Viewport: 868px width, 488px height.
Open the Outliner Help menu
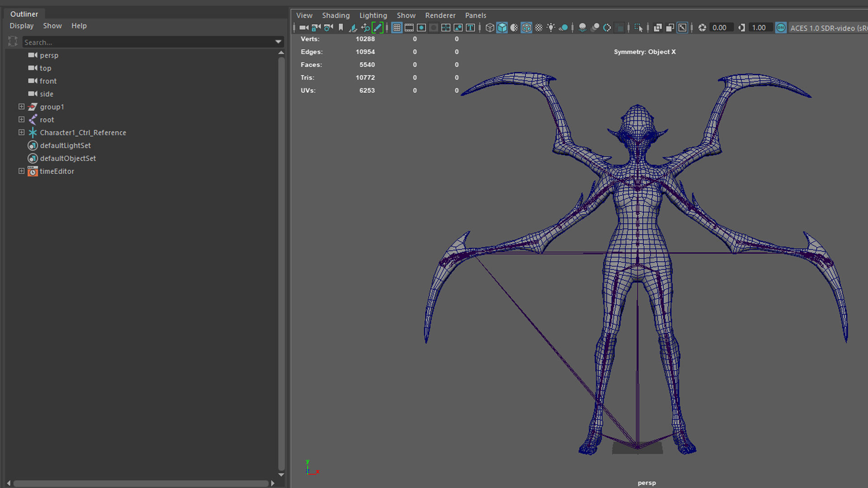(x=79, y=26)
